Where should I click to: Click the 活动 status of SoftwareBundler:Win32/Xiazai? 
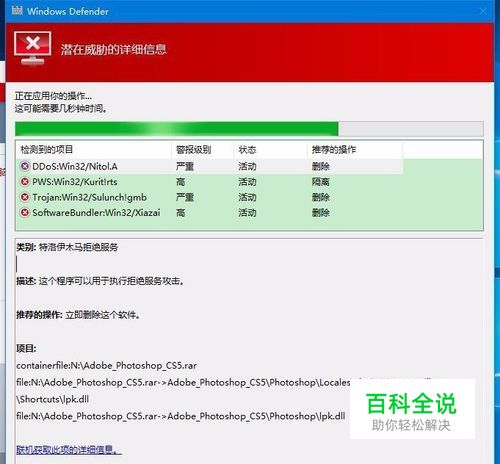point(247,212)
